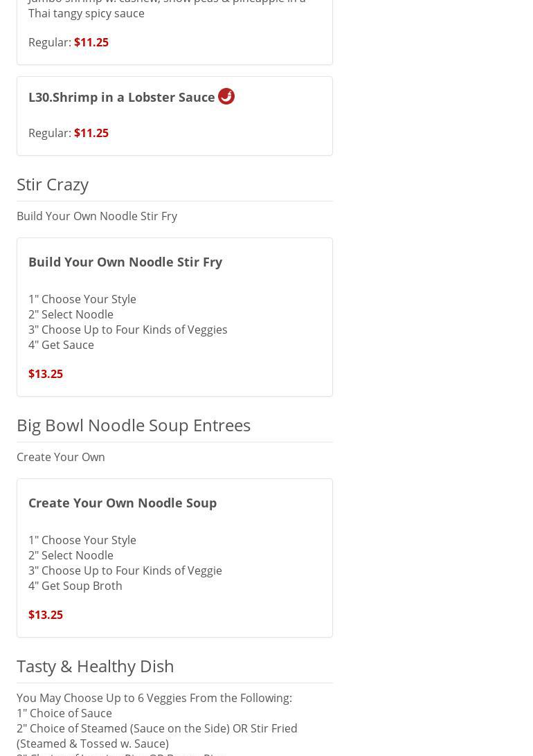Click the Thai tangy spicy sauce description
The width and height of the screenshot is (533, 756).
click(x=87, y=13)
